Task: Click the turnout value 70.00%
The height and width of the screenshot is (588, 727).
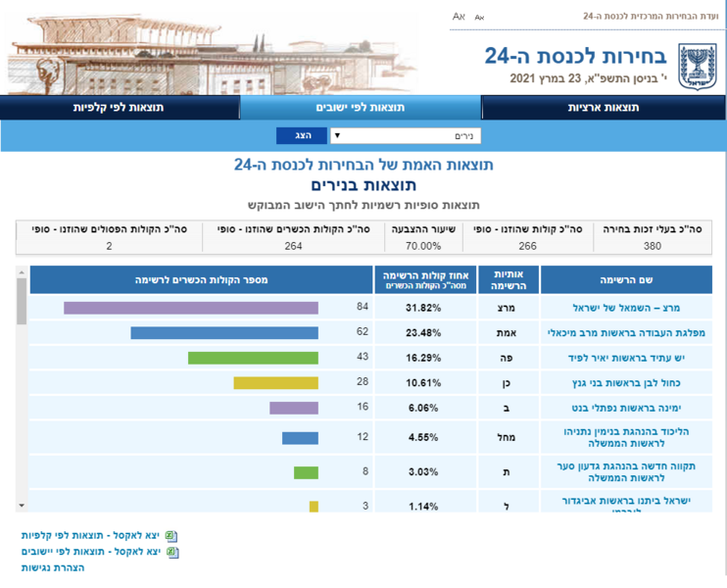Action: pyautogui.click(x=423, y=246)
